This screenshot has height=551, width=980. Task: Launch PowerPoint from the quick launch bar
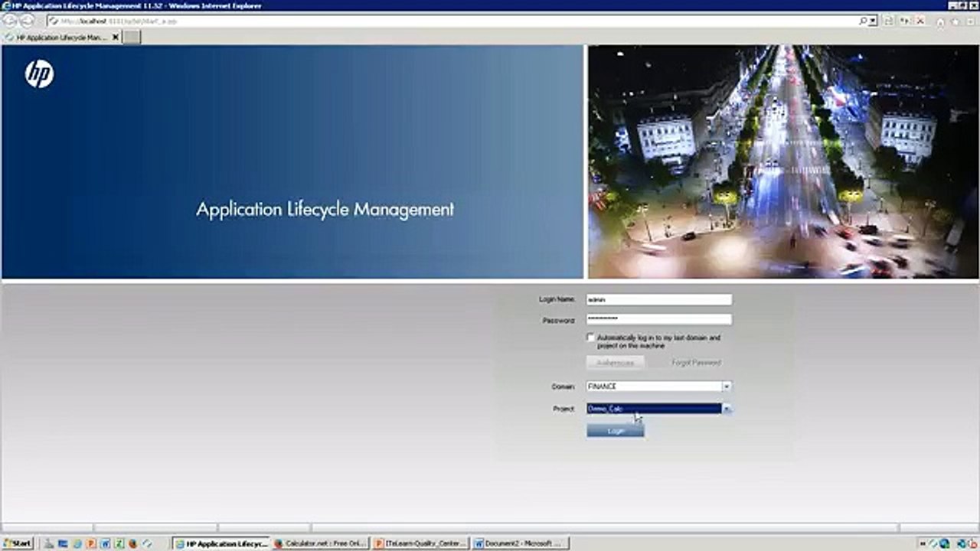pyautogui.click(x=91, y=544)
